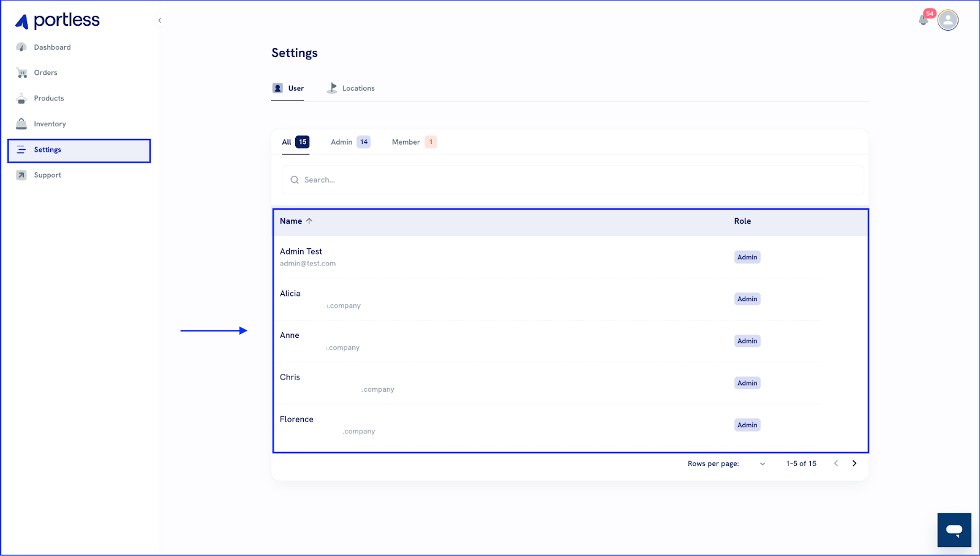Click the Settings lines icon
Image resolution: width=980 pixels, height=556 pixels.
point(21,150)
